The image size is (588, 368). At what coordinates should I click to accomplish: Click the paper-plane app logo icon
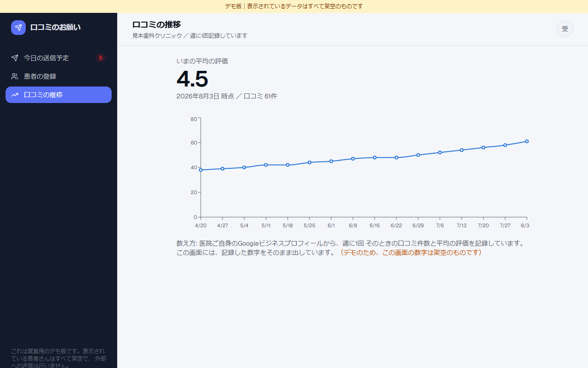18,28
